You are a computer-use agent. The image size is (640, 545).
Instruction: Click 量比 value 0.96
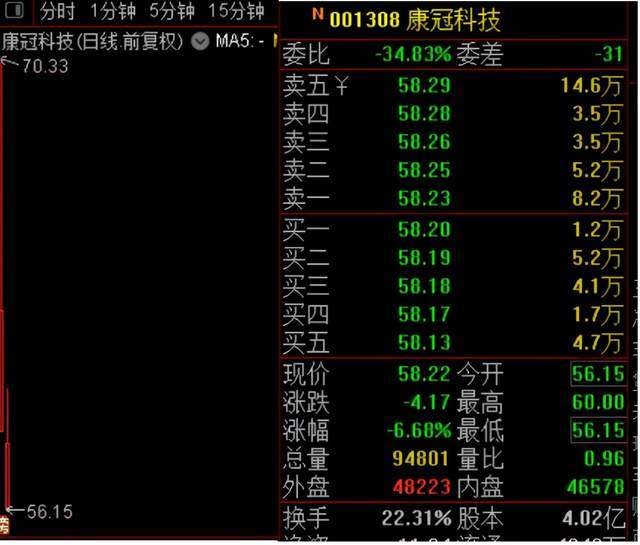604,458
